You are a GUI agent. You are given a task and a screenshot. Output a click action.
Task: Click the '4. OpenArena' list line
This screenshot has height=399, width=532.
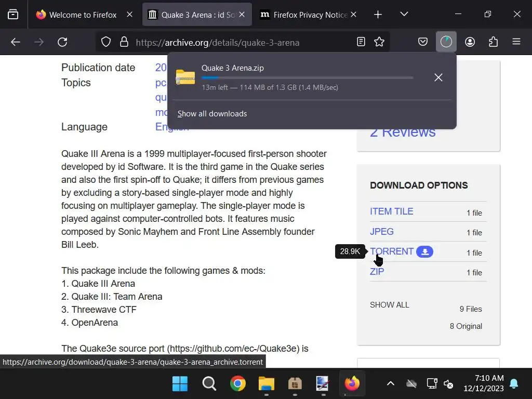[x=89, y=323]
